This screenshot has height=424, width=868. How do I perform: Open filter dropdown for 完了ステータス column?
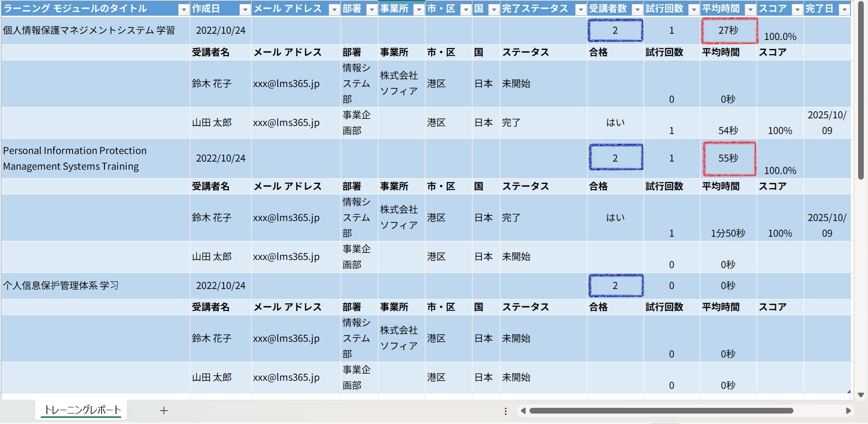580,10
